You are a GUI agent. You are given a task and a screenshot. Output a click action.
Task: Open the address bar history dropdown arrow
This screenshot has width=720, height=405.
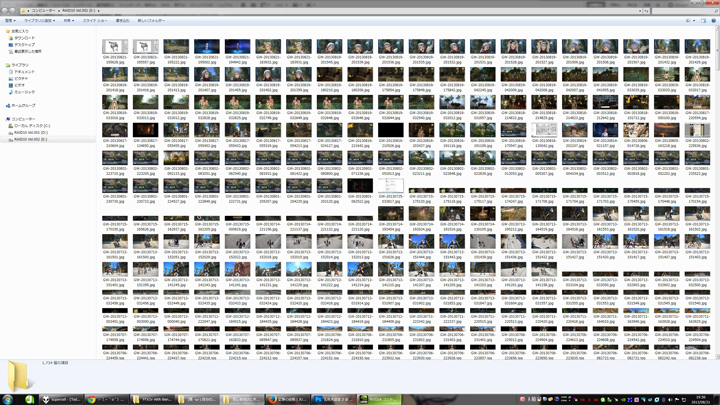click(640, 10)
